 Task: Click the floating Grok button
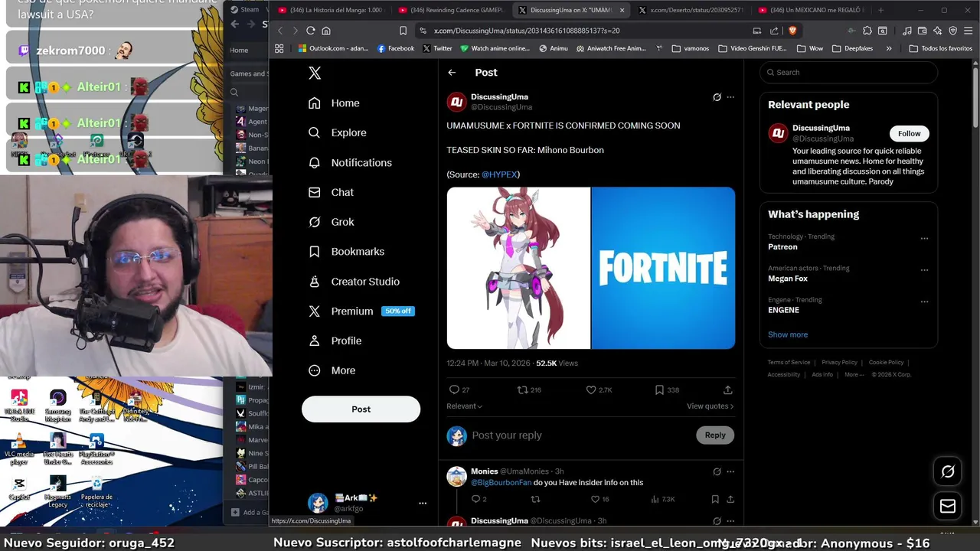948,472
